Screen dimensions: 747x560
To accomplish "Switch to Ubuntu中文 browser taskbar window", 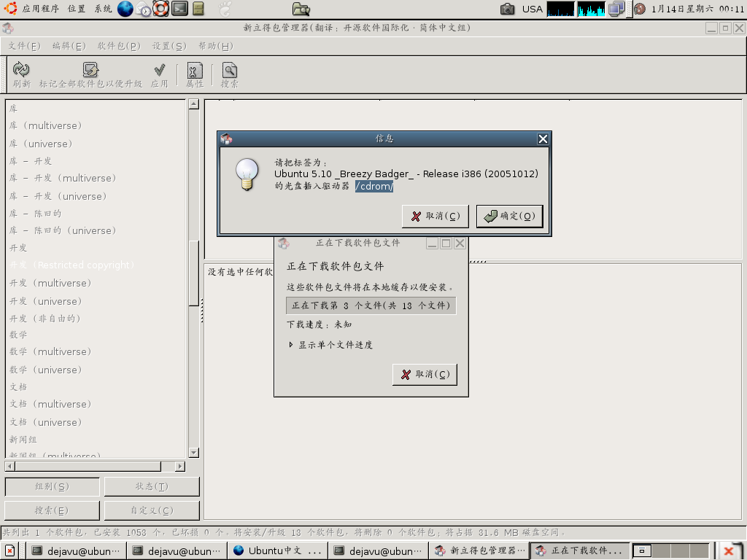I will click(x=277, y=551).
